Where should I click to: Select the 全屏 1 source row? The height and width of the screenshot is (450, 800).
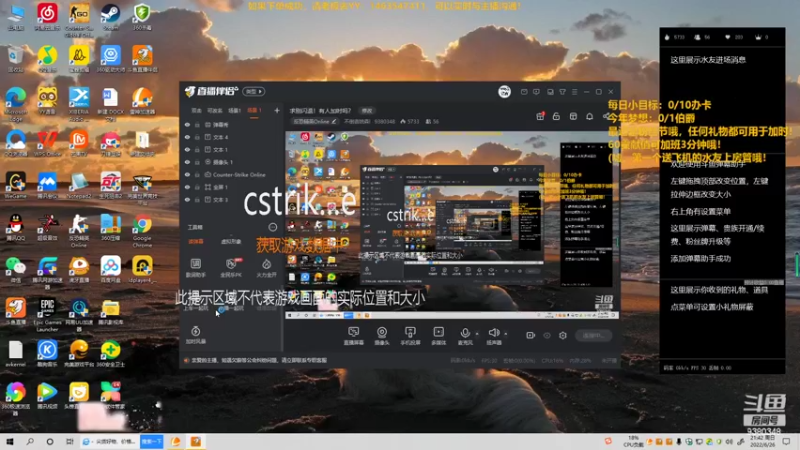232,187
